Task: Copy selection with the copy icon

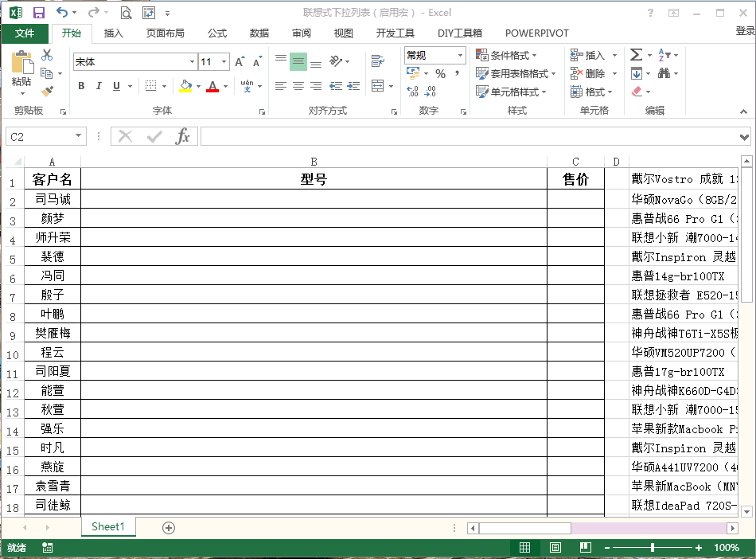Action: 47,73
